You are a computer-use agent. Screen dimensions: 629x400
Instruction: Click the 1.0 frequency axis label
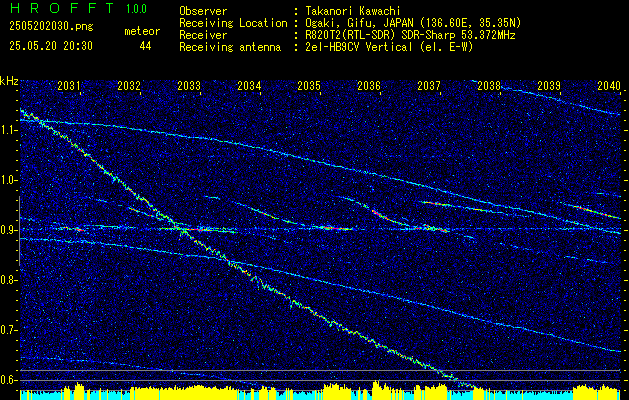pos(8,180)
